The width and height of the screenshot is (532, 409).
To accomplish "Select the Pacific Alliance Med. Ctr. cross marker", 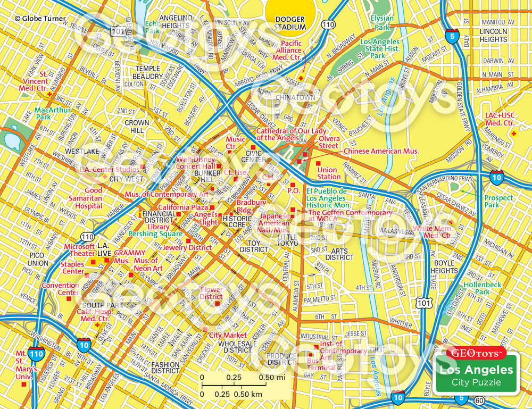I will pyautogui.click(x=301, y=79).
